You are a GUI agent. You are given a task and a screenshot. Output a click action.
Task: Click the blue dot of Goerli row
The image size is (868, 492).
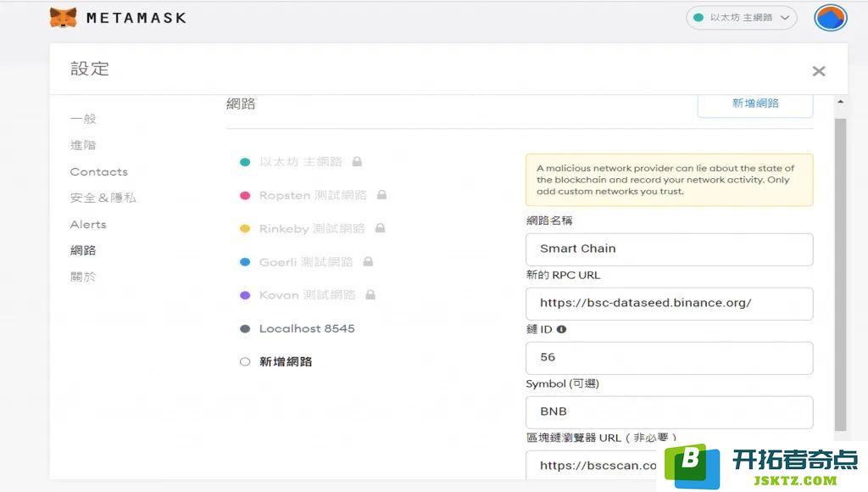pos(245,262)
